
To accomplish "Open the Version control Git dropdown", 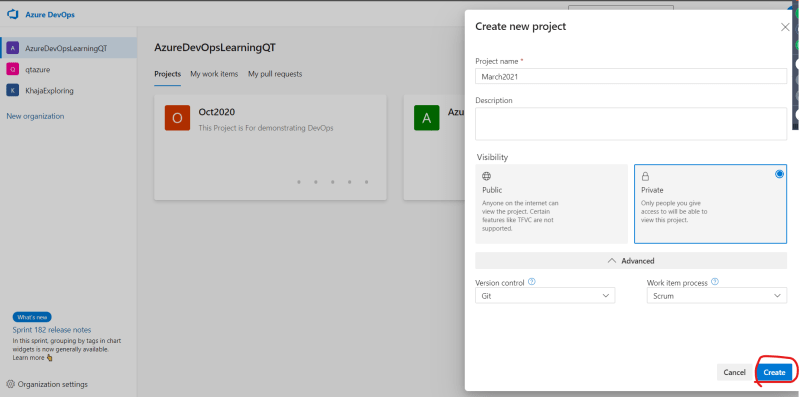I will tap(545, 296).
